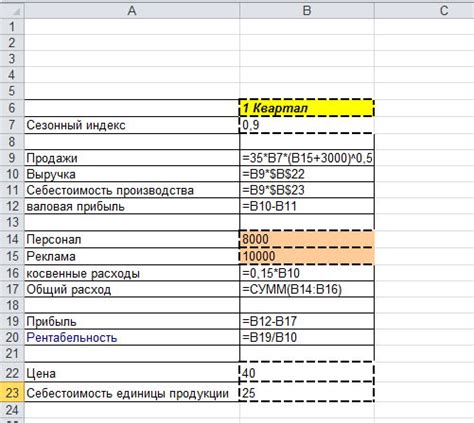Select column B header
The image size is (474, 423).
click(x=307, y=11)
